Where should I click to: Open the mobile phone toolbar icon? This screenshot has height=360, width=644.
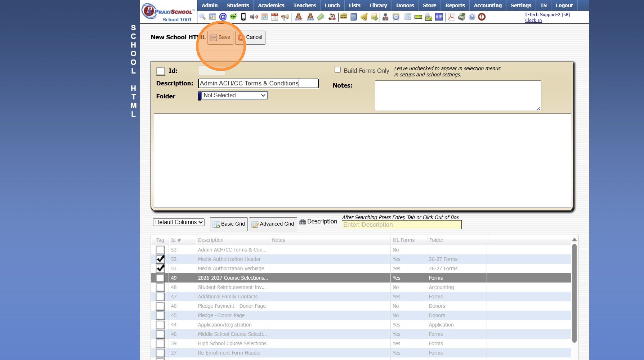point(243,17)
